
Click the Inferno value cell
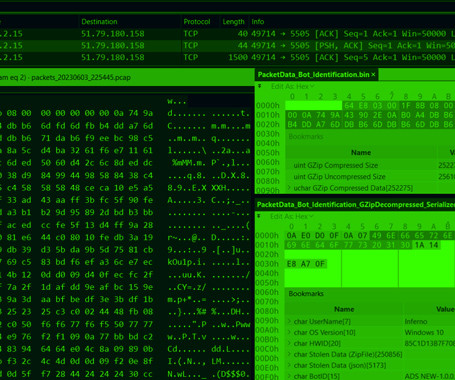(x=416, y=321)
